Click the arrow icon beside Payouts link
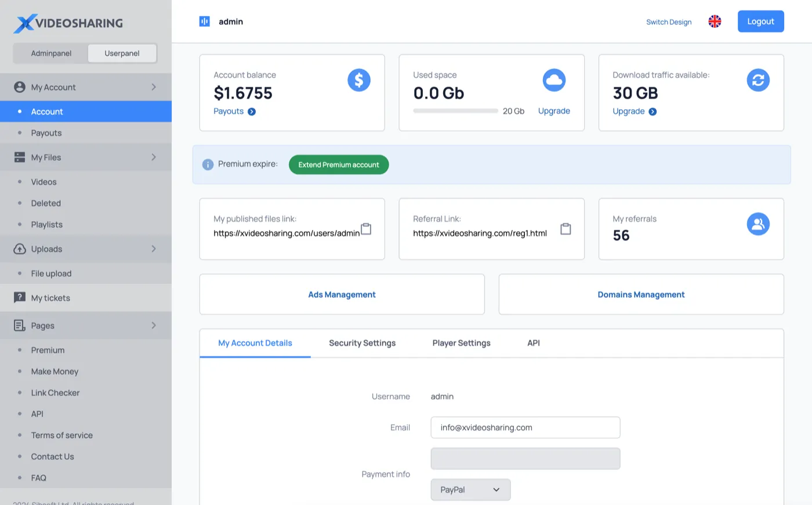The height and width of the screenshot is (505, 812). (x=252, y=111)
